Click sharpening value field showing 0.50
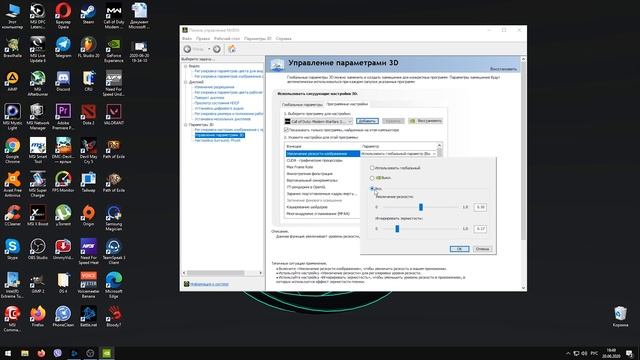Viewport: 640px width, 360px height. point(480,207)
